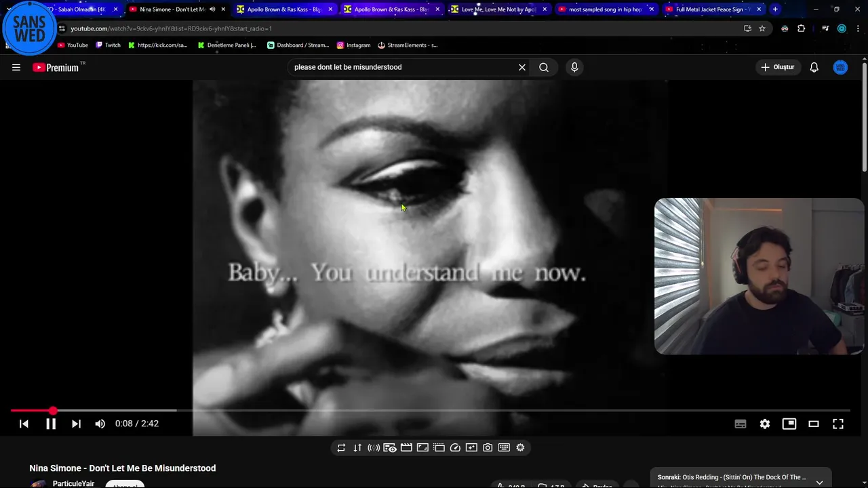Click the up-down arrows sort icon
868x488 pixels.
coord(357,447)
